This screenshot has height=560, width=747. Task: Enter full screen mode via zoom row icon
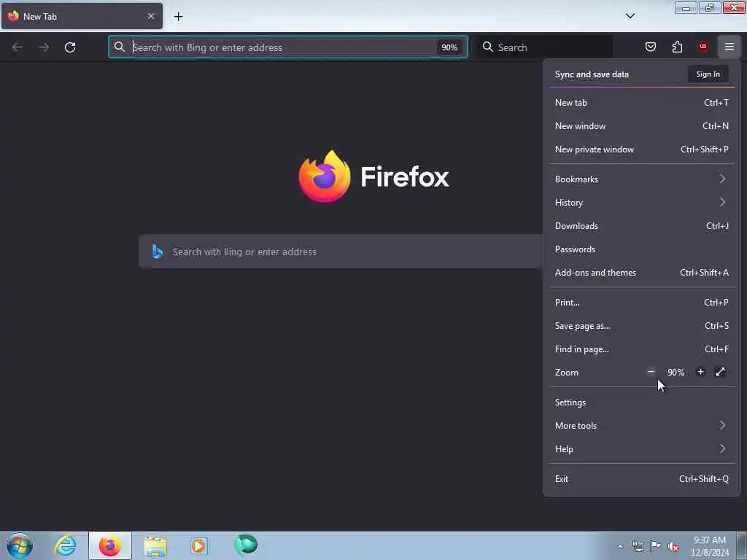point(720,372)
